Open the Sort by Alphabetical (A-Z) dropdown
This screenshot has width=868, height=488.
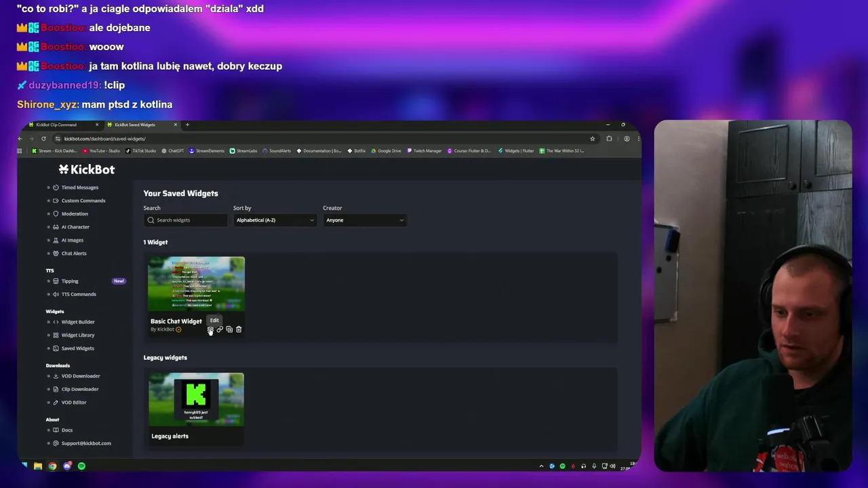[x=275, y=220]
